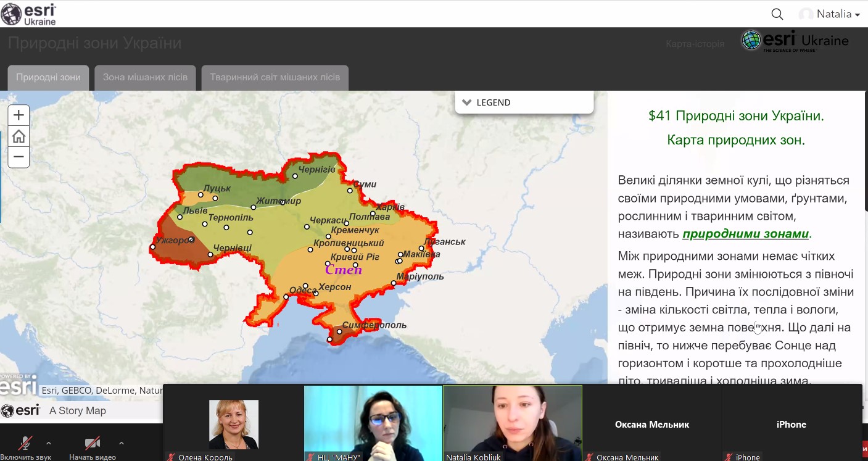Select Олена Король participant video thumbnail
This screenshot has width=868, height=461.
[233, 424]
